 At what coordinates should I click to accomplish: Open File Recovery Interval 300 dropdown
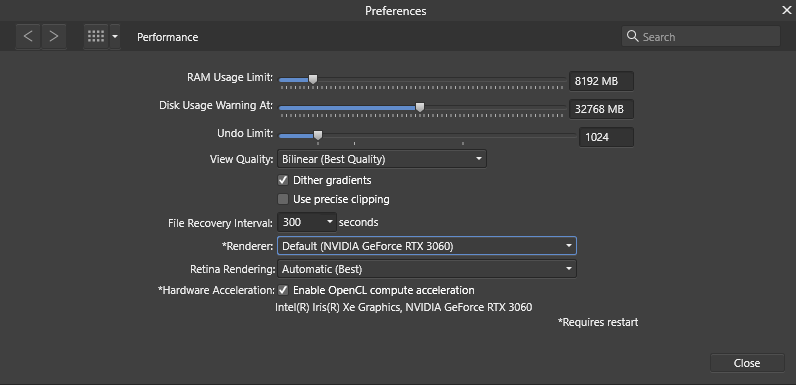point(307,222)
